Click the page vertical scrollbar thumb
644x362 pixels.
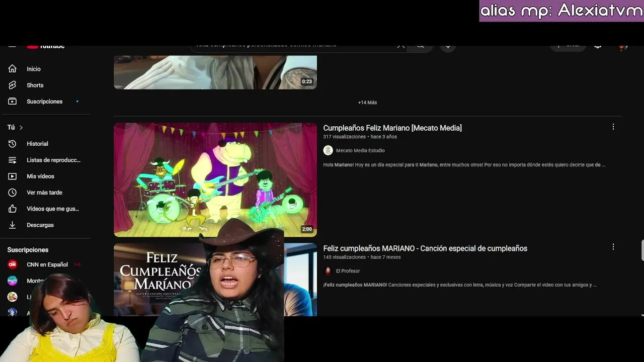[x=642, y=250]
